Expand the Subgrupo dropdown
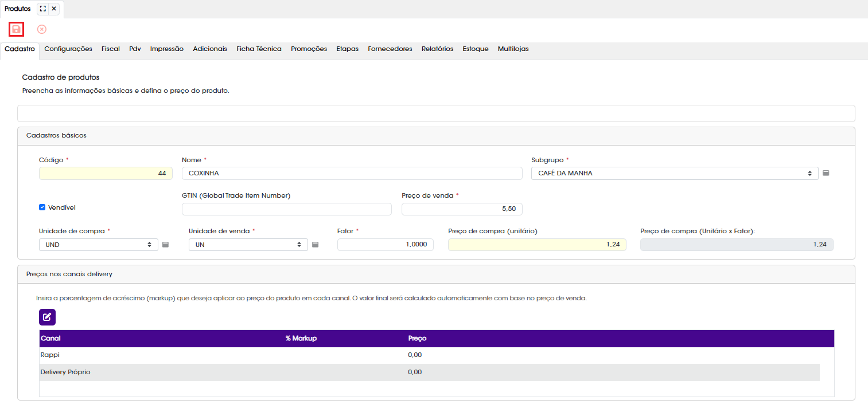Viewport: 868px width, 404px height. (675, 173)
